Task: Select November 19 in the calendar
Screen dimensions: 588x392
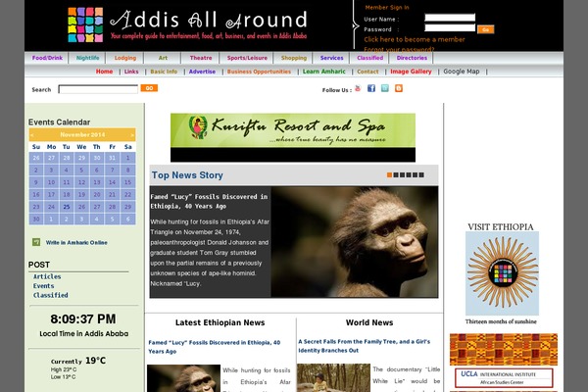Action: 81,195
